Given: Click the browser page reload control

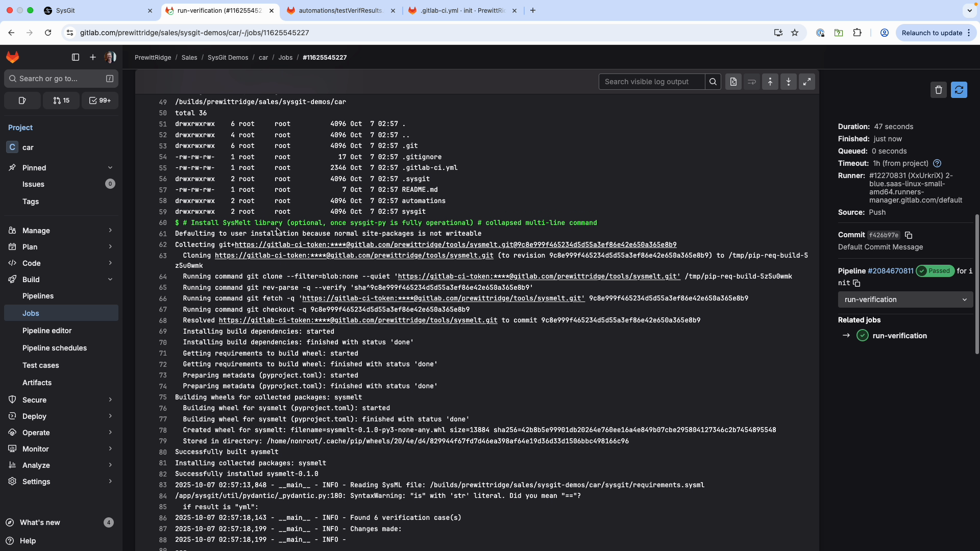Looking at the screenshot, I should tap(48, 32).
